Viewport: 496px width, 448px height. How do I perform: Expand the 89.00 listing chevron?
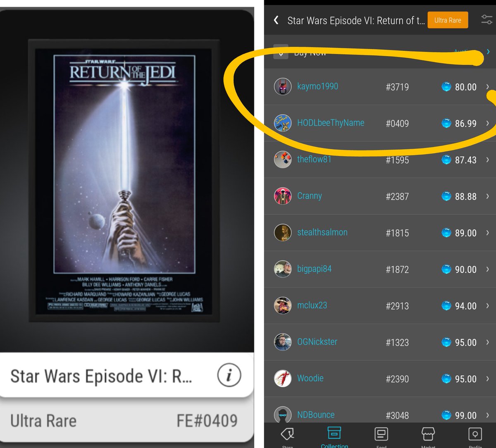click(488, 233)
